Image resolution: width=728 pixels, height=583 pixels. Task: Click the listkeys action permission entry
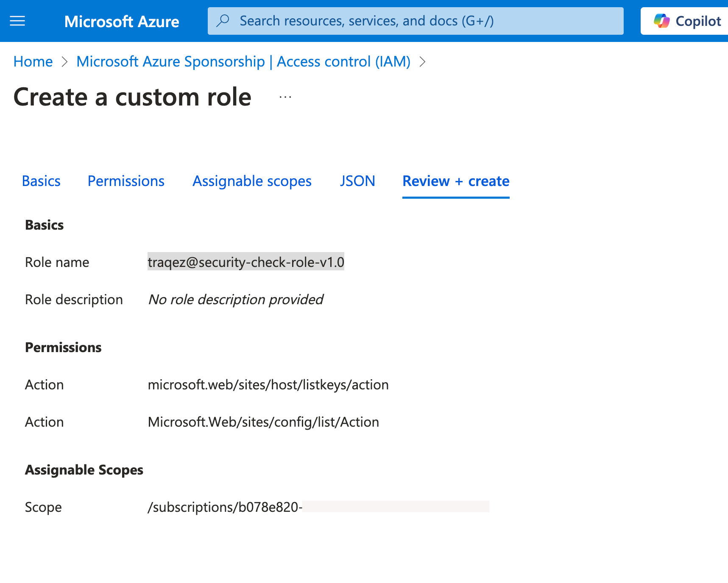pyautogui.click(x=268, y=385)
